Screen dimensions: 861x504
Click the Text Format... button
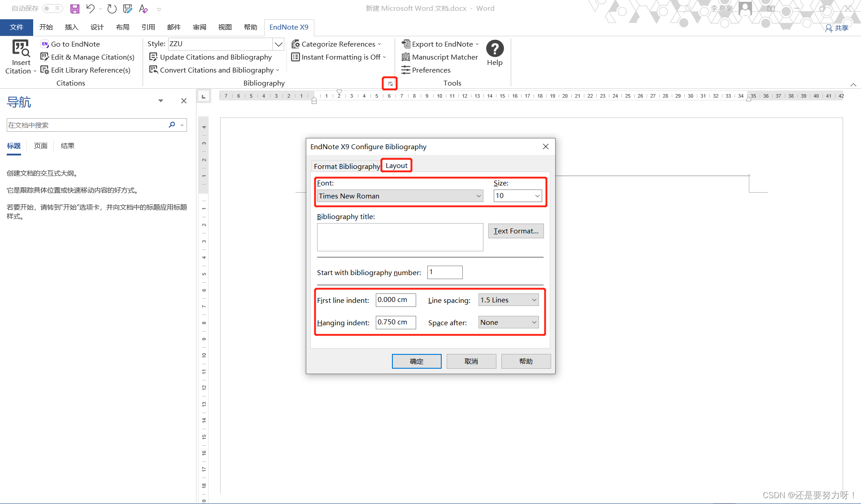tap(516, 231)
